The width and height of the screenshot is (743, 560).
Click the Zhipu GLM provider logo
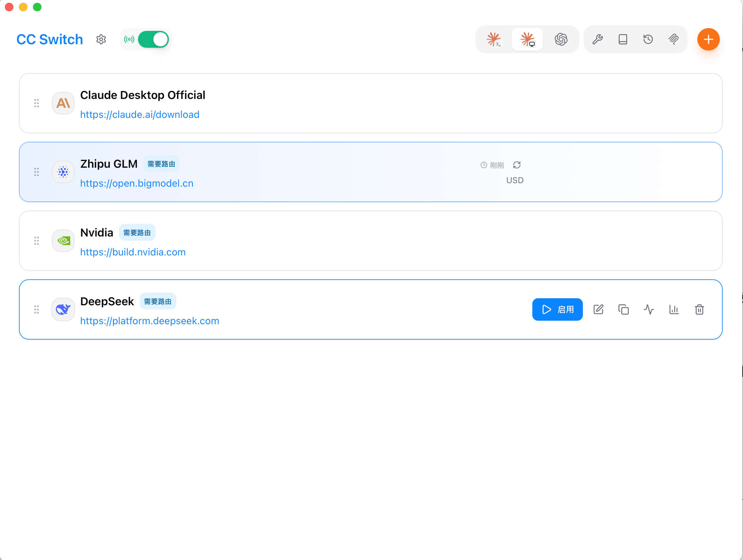(63, 172)
